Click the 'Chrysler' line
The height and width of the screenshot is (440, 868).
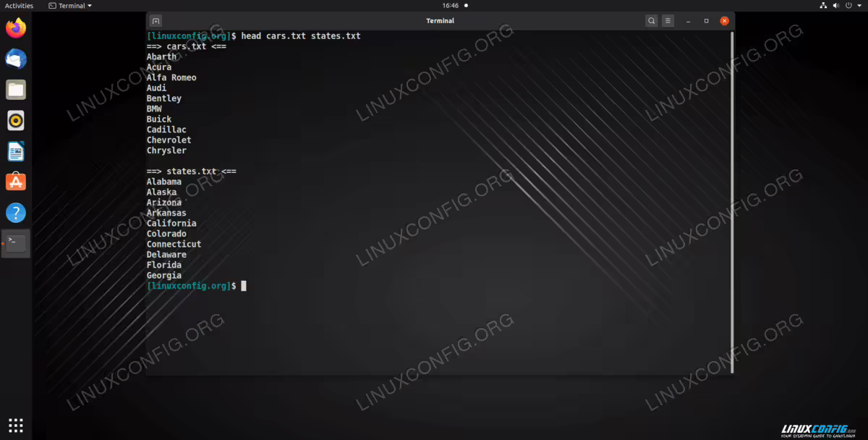tap(166, 151)
